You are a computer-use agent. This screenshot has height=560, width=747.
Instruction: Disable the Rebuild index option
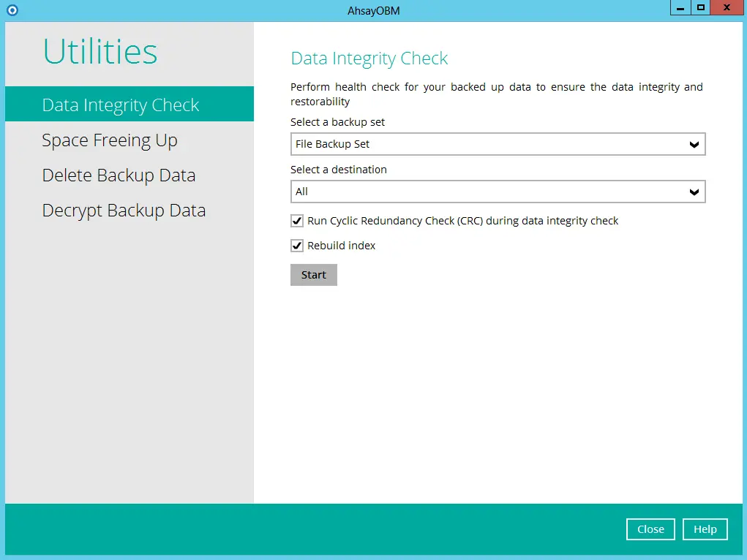pos(297,246)
